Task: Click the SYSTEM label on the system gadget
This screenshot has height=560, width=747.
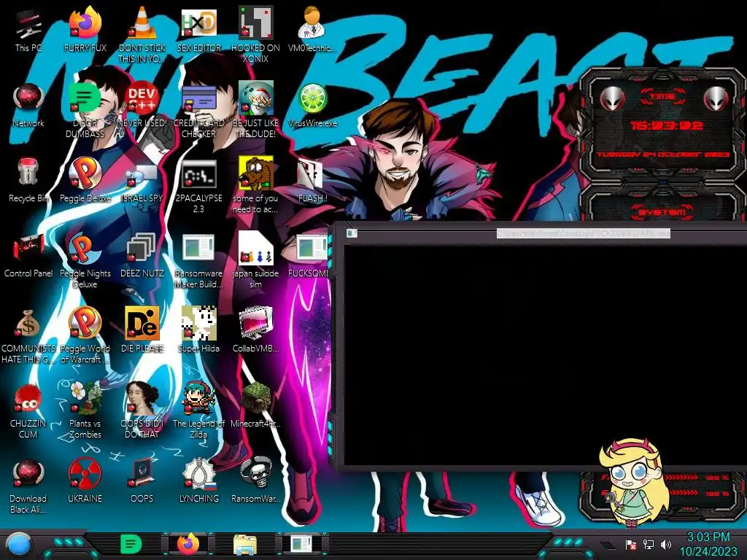Action: click(x=662, y=212)
